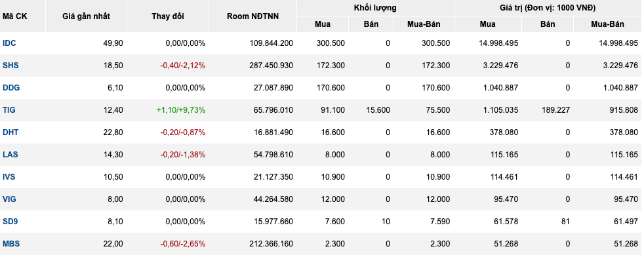Select the Bán header under Khối lượng

point(371,24)
